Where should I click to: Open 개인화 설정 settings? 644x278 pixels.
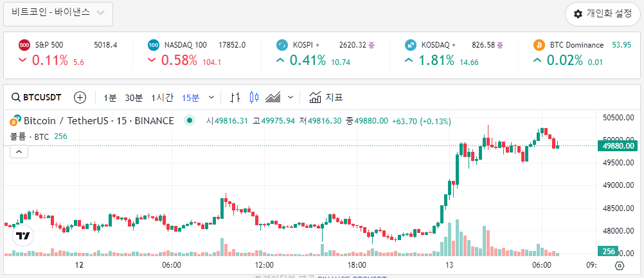(602, 14)
